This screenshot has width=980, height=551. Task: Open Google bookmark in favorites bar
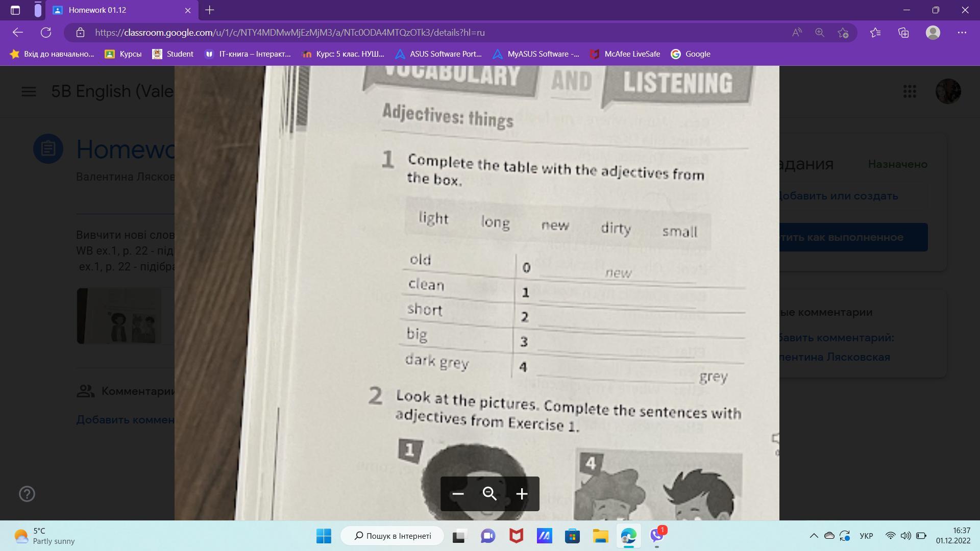pyautogui.click(x=691, y=54)
